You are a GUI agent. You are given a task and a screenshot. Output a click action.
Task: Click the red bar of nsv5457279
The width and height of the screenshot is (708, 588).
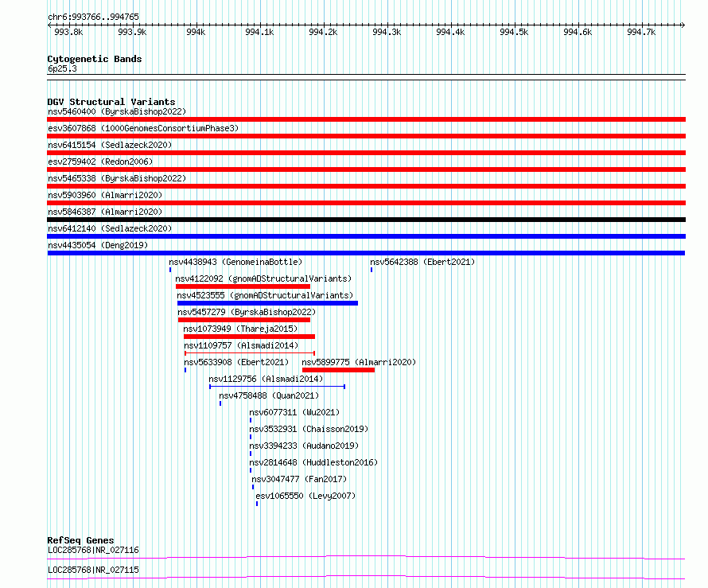(x=244, y=320)
